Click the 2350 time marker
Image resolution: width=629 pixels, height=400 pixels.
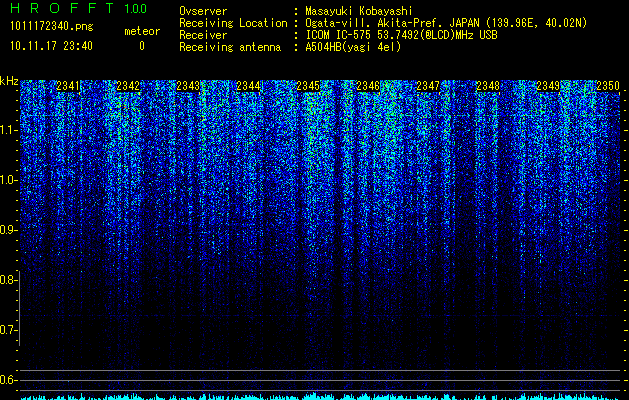point(608,86)
